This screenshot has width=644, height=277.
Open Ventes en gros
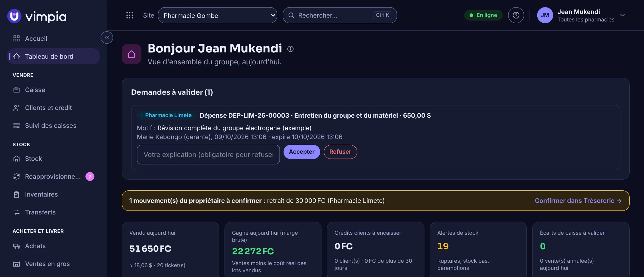(x=53, y=264)
